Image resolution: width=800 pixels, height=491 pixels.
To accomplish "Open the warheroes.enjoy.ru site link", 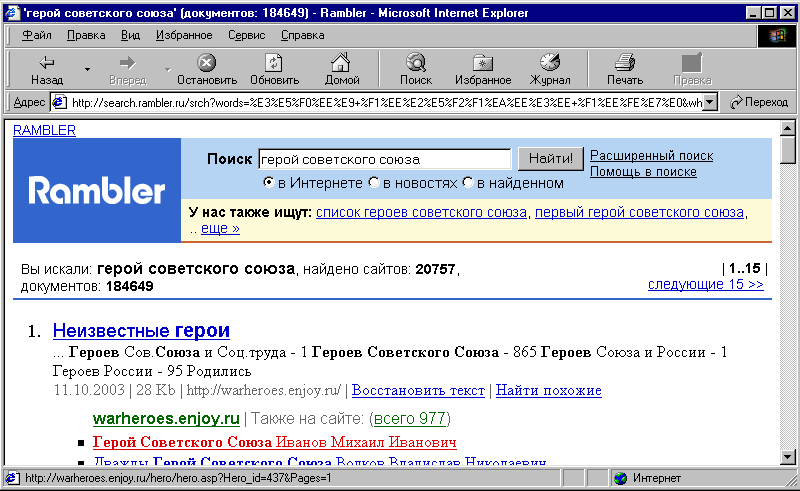I will [x=166, y=419].
